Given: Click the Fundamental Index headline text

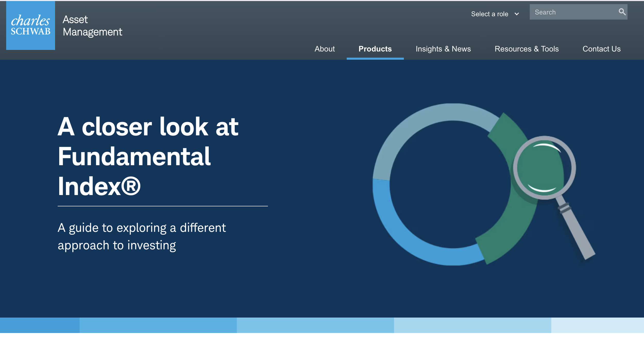Looking at the screenshot, I should click(148, 156).
